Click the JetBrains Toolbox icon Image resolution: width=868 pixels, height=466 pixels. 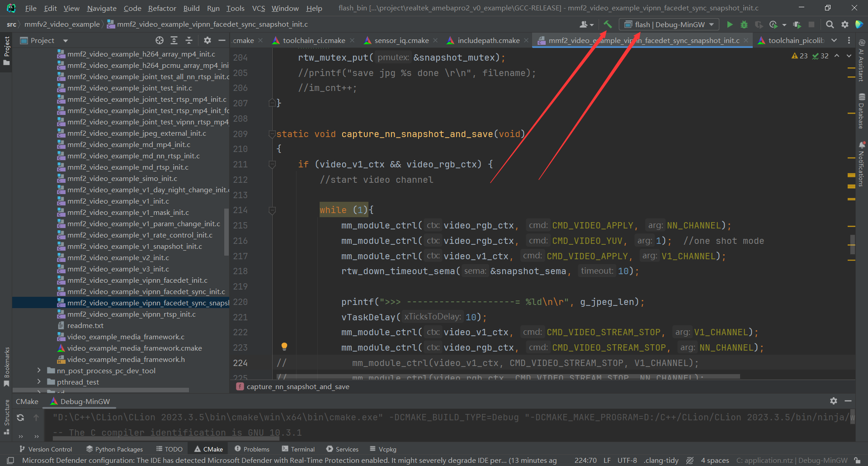pos(859,24)
